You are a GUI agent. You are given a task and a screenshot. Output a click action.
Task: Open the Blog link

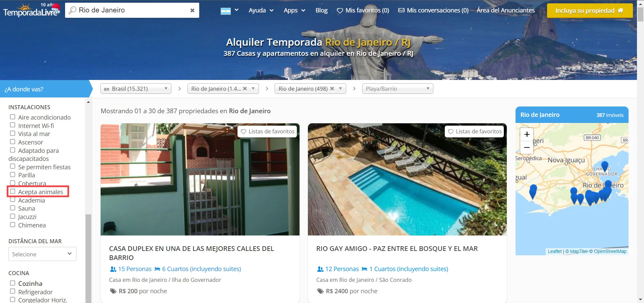321,10
